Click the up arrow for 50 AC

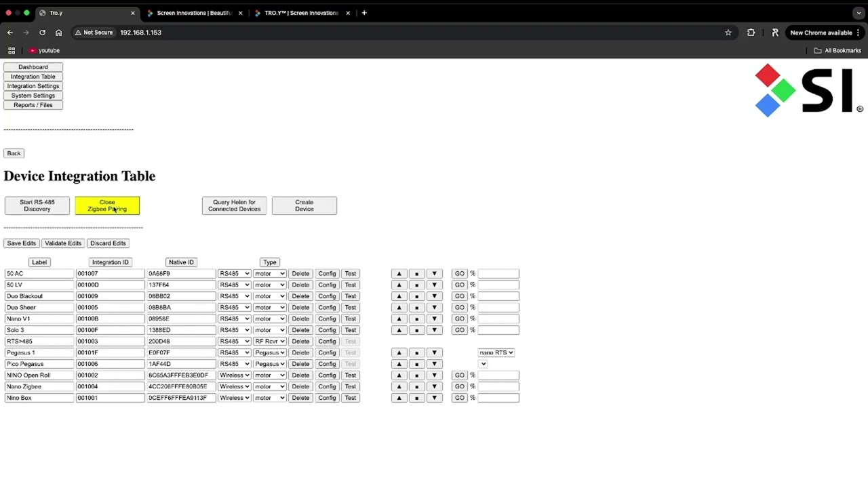[x=399, y=274]
